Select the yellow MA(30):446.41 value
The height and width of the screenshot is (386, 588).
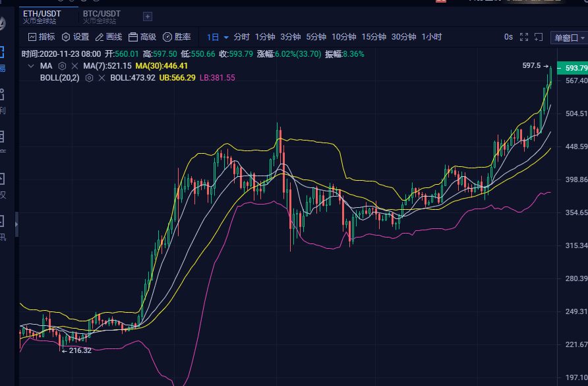(162, 66)
